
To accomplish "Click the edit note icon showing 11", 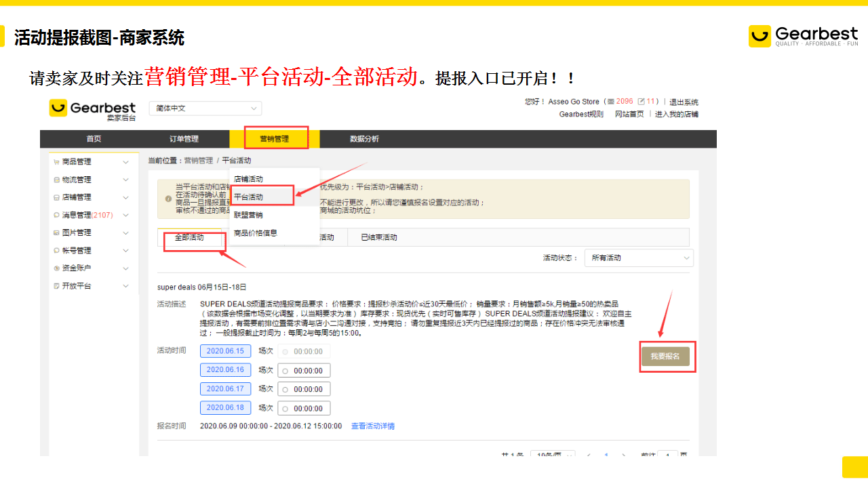I will tap(641, 102).
